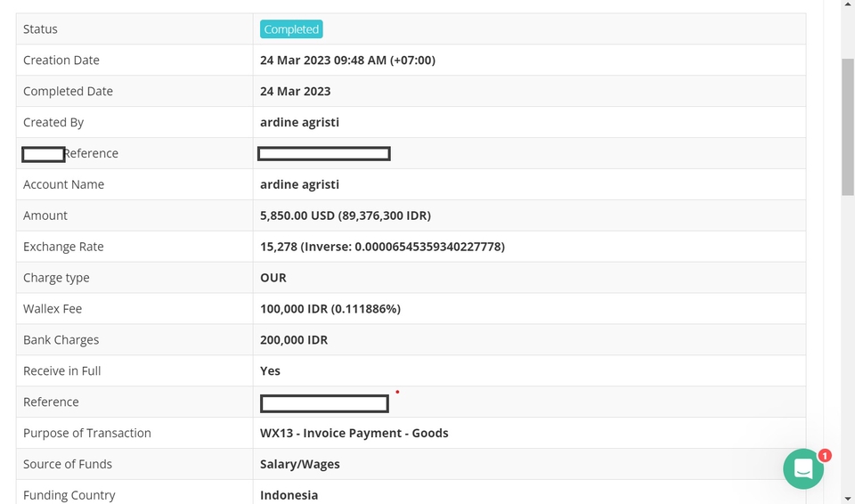Click the 'Wallex Fee' row label

(x=53, y=309)
